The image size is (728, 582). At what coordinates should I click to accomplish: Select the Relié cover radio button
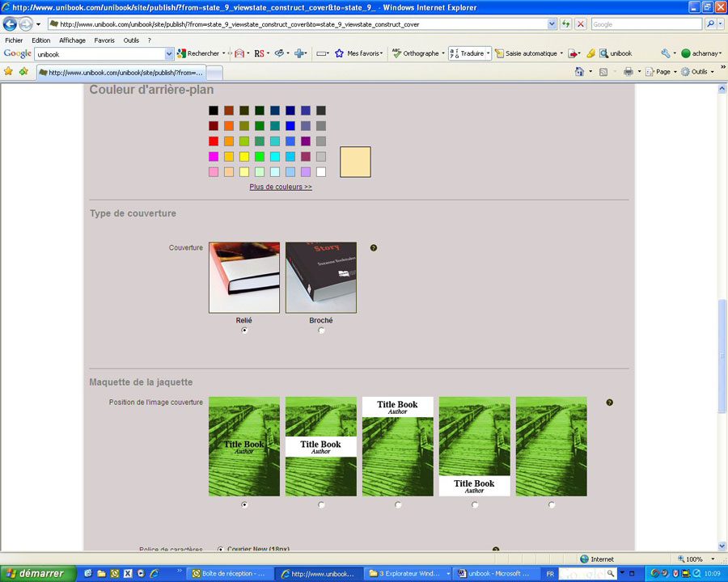tap(244, 330)
